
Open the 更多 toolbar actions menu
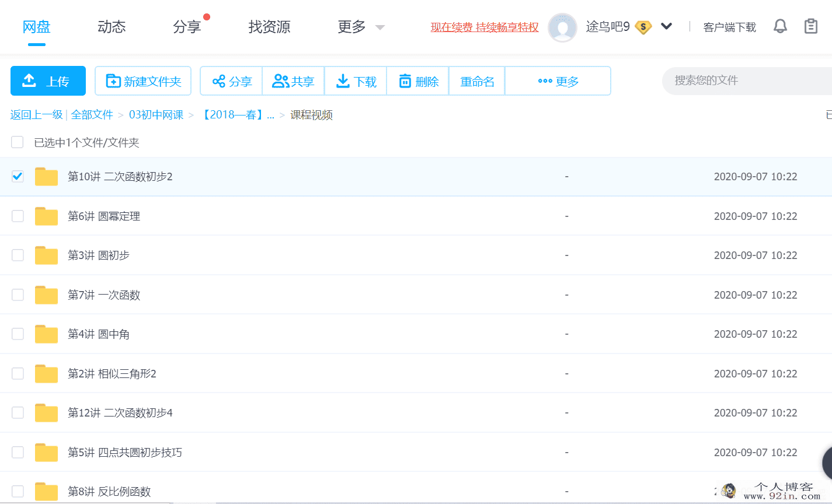558,81
